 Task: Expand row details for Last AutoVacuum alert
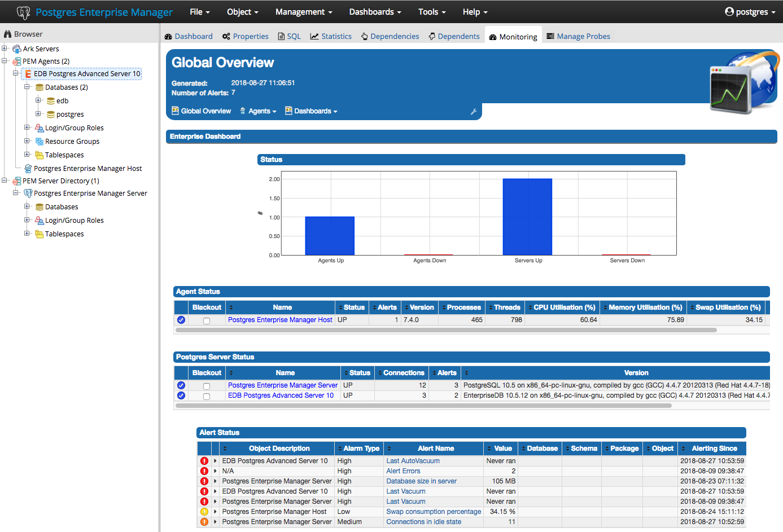tap(215, 461)
